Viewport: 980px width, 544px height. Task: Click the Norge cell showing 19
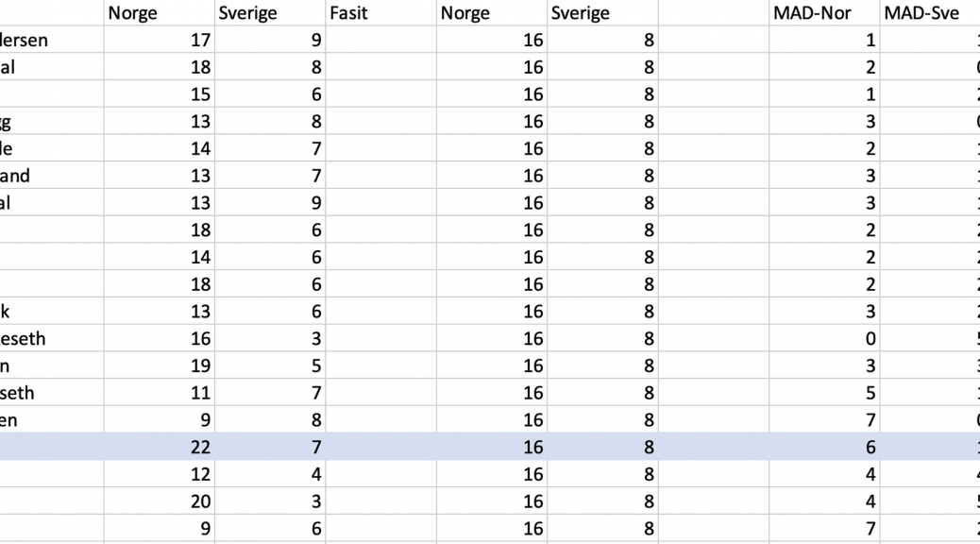[159, 365]
